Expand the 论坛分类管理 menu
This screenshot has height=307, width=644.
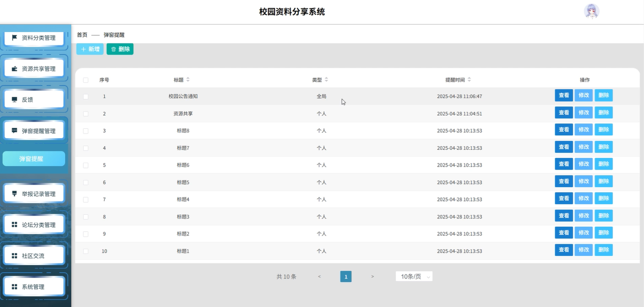34,225
